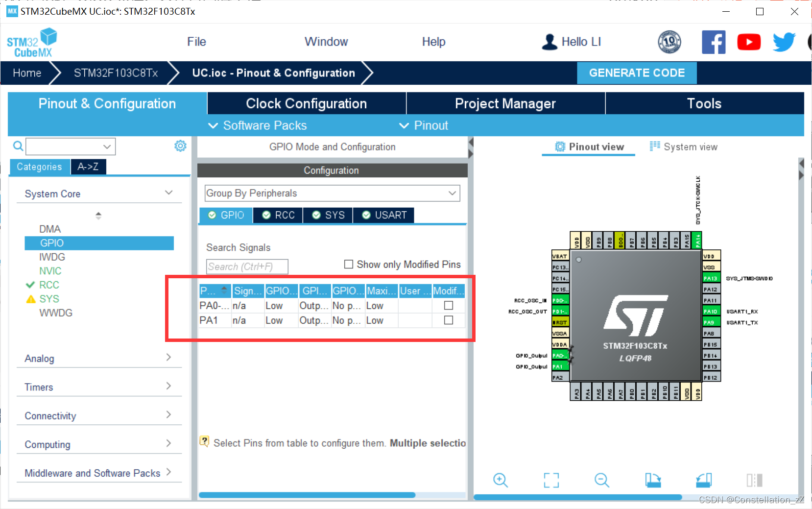Open the File menu
The image size is (812, 509).
(196, 42)
